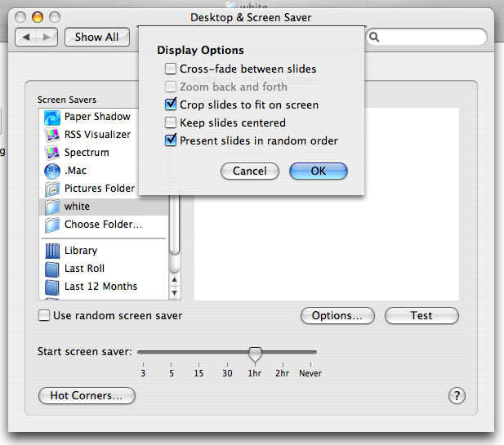Click the list scroll down arrow
This screenshot has height=445, width=504.
(x=175, y=292)
